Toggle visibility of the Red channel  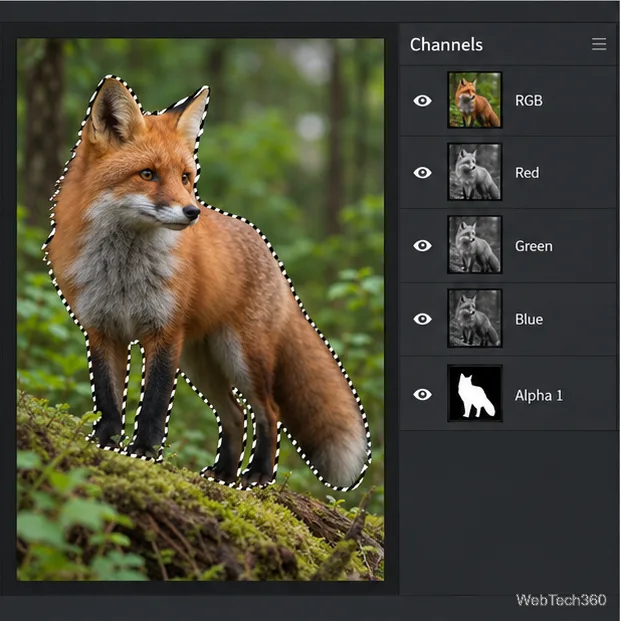[422, 173]
